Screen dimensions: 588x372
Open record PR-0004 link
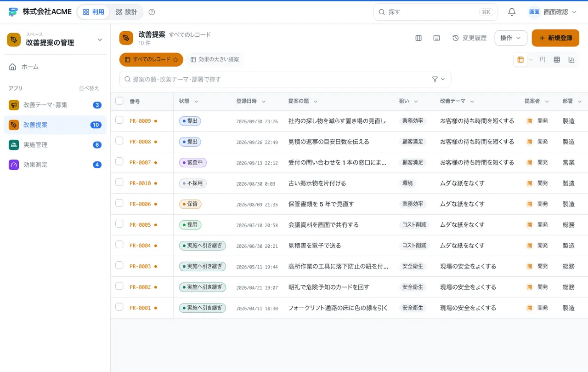(x=140, y=246)
